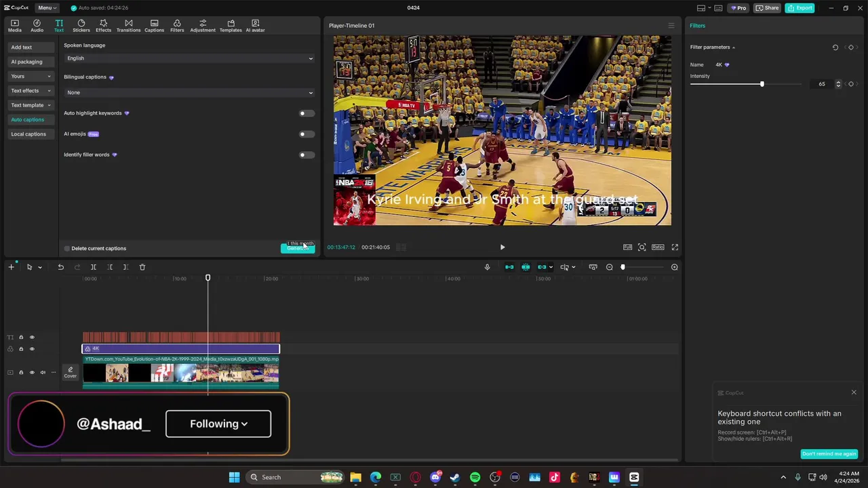Click the microphone record voiceover icon

pos(487,267)
